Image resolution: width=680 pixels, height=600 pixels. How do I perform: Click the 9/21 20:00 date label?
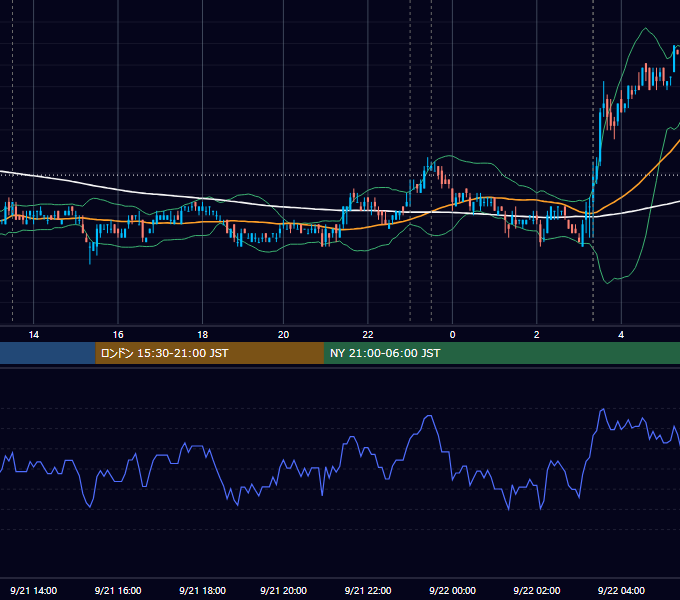click(x=283, y=590)
